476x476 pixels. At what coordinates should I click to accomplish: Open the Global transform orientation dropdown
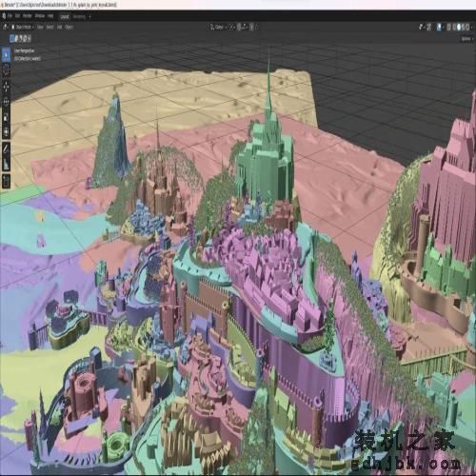[219, 28]
